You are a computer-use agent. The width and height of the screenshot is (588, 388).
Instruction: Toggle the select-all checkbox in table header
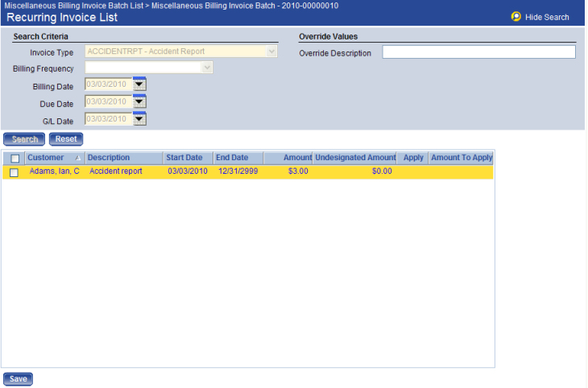pos(14,159)
